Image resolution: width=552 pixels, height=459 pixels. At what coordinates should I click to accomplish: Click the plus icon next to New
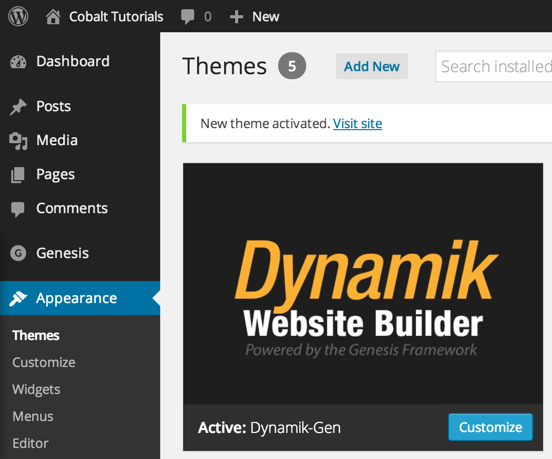[x=236, y=17]
